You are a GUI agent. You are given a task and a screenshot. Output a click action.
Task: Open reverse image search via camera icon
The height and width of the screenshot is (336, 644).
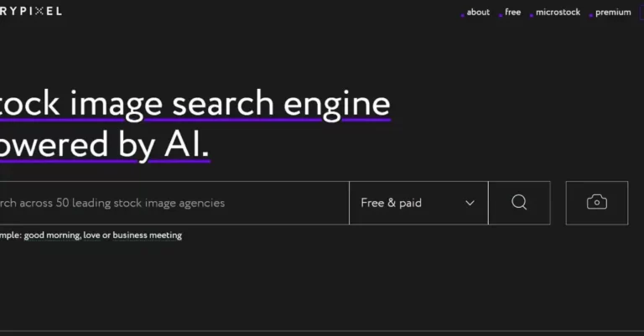[596, 203]
